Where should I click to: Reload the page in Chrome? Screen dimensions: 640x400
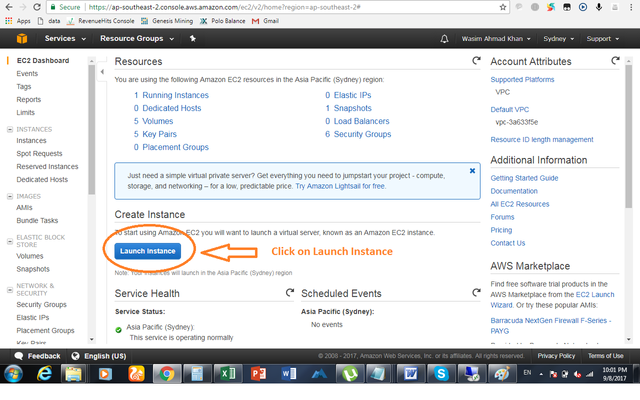37,7
